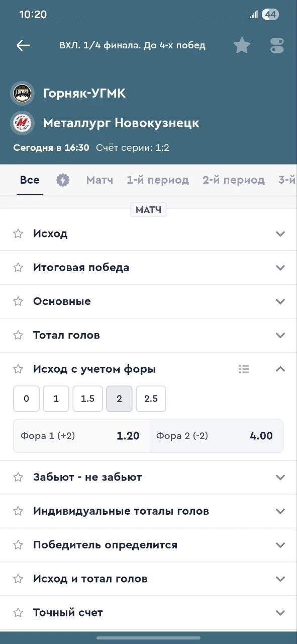Screen dimensions: 297x644
Task: Toggle the star next to Точный счет
Action: pos(18,612)
